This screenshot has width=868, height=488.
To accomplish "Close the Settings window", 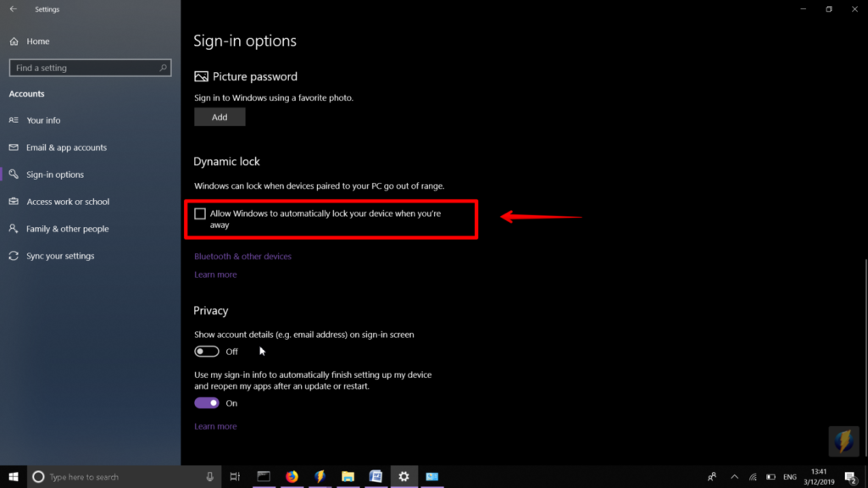I will (x=854, y=8).
